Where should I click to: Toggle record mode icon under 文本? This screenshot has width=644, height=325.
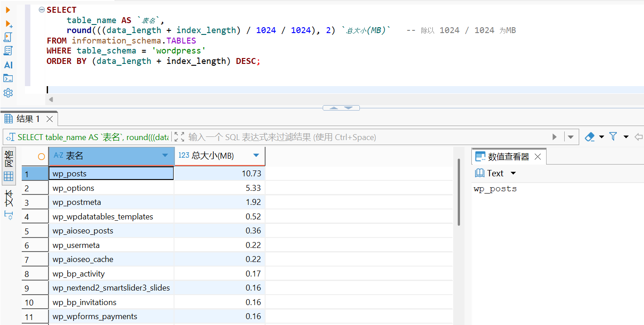pos(9,215)
